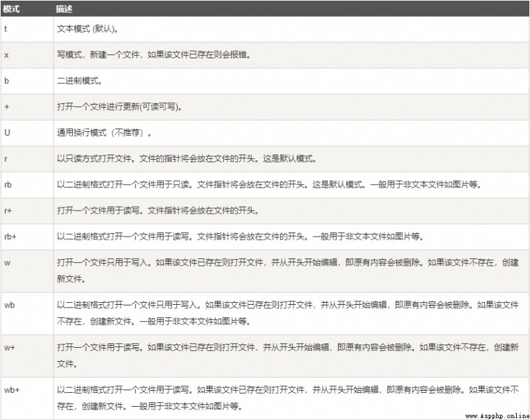This screenshot has width=530, height=420.
Task: Click the description starting '以只读方式打开文件'
Action: [187, 158]
